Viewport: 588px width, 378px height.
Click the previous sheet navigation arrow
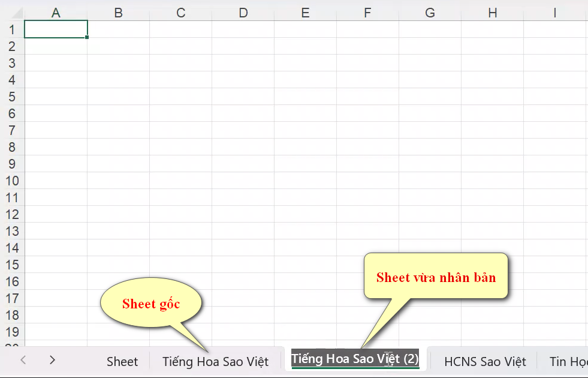pos(22,361)
